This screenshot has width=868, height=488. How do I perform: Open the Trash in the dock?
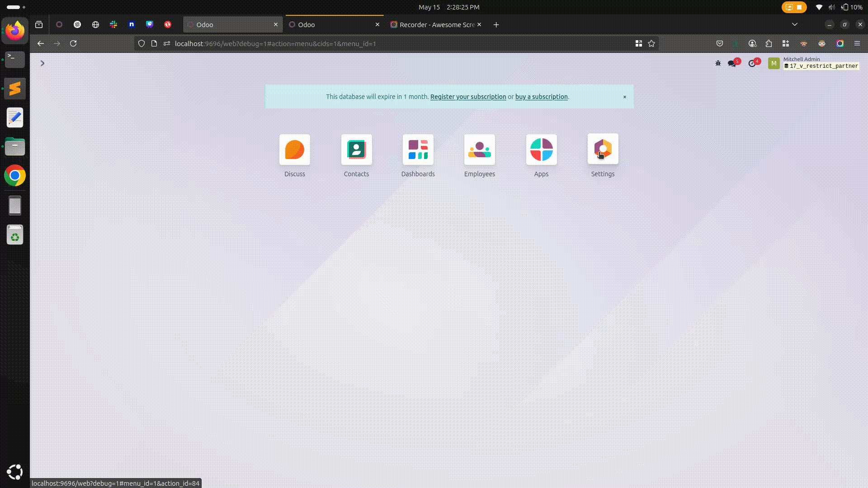[x=15, y=235]
